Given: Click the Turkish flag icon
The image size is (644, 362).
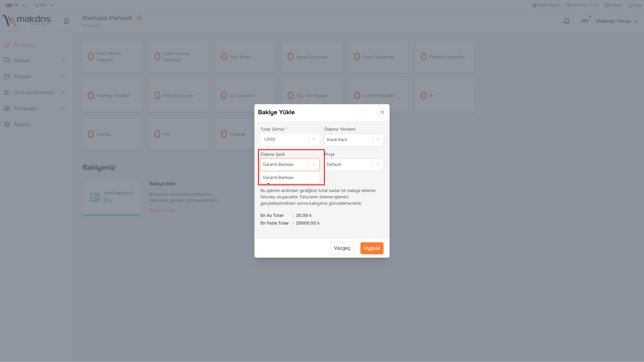Looking at the screenshot, I should tap(9, 5).
